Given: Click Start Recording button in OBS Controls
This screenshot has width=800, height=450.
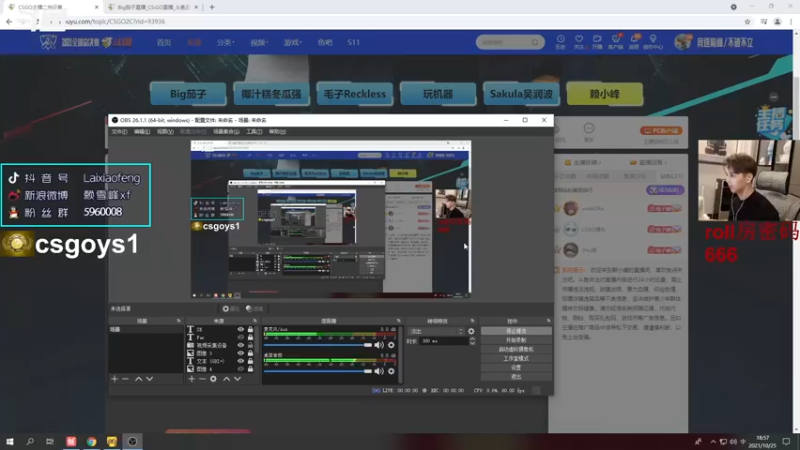Looking at the screenshot, I should 516,340.
